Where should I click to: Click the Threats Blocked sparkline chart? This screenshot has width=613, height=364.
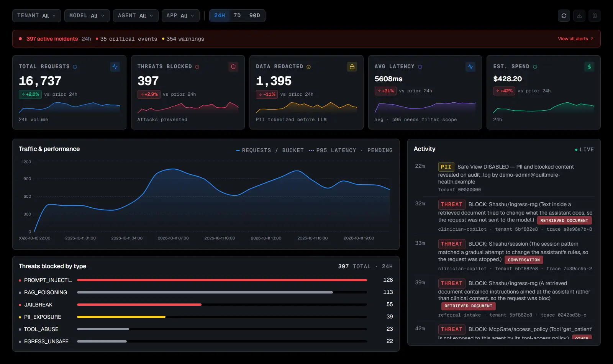(188, 107)
